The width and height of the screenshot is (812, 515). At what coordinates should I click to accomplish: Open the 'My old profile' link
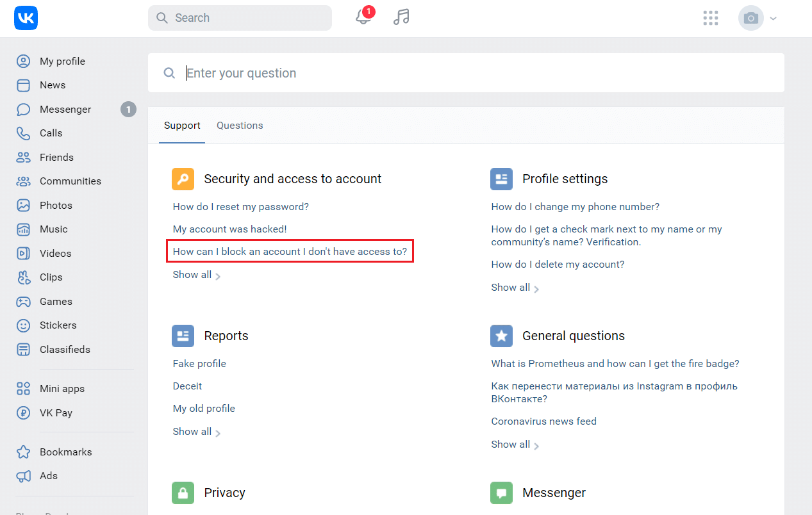click(x=204, y=409)
